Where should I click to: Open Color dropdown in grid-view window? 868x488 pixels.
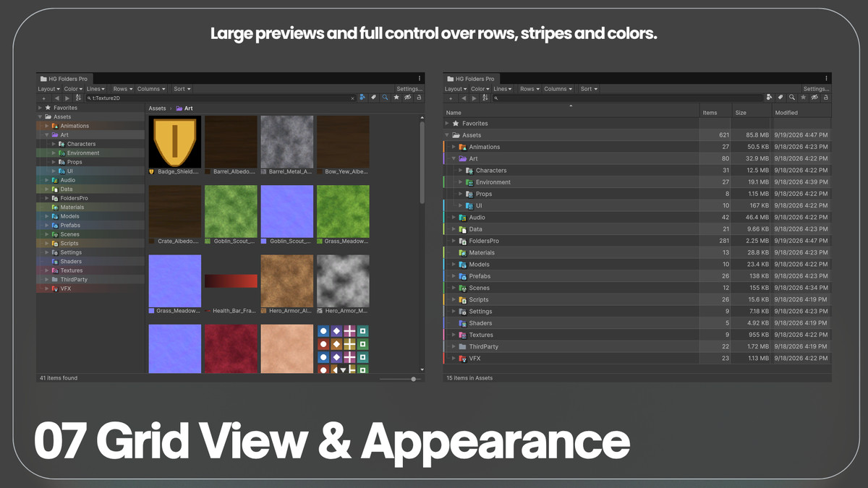74,89
